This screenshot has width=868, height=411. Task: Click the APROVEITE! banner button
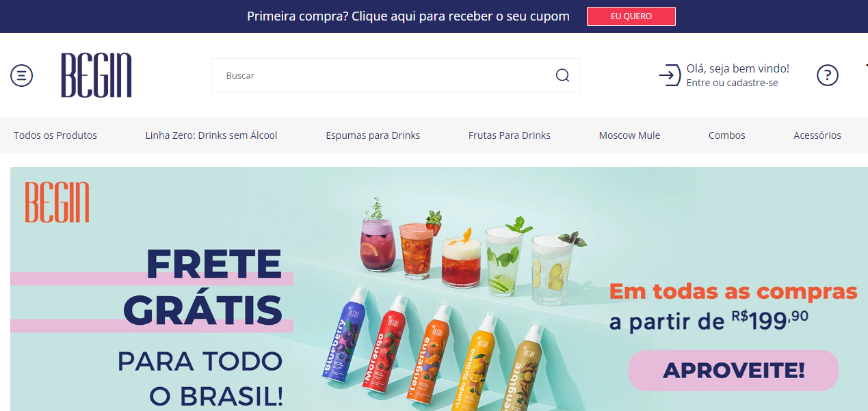tap(733, 371)
